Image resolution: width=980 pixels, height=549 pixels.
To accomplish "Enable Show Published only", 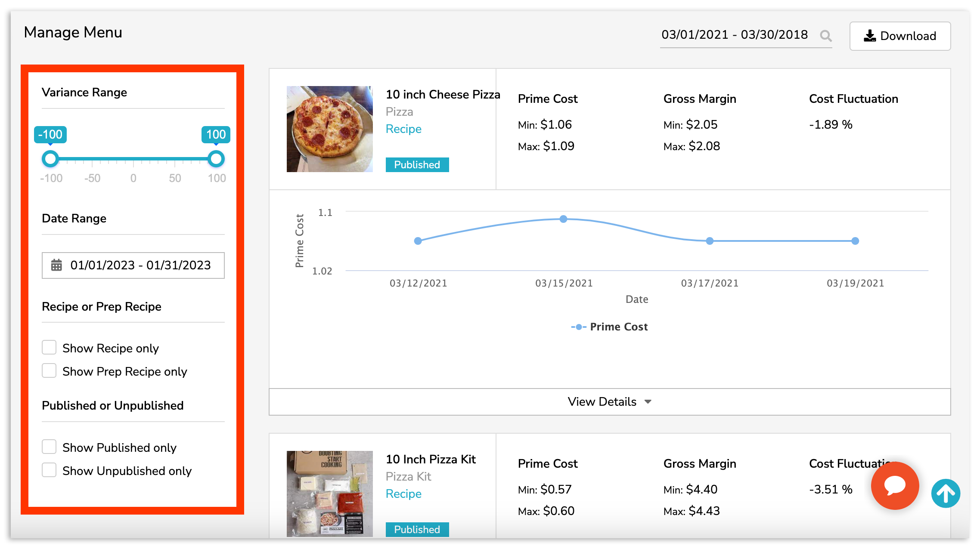I will 49,447.
